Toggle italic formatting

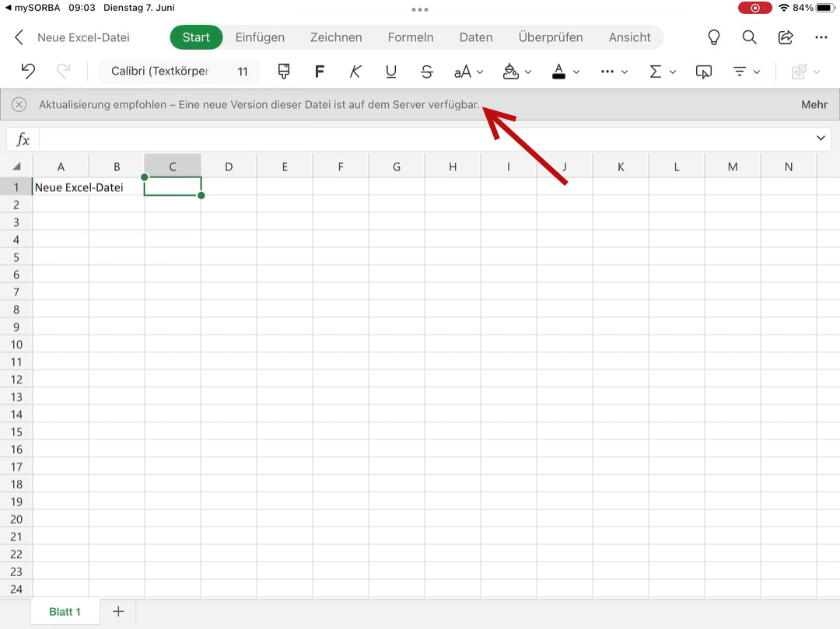click(x=355, y=72)
